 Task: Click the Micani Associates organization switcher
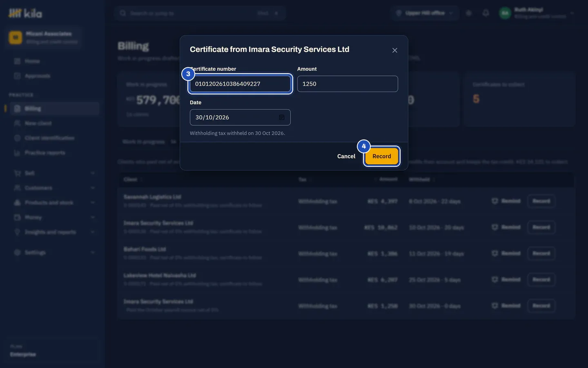point(43,37)
